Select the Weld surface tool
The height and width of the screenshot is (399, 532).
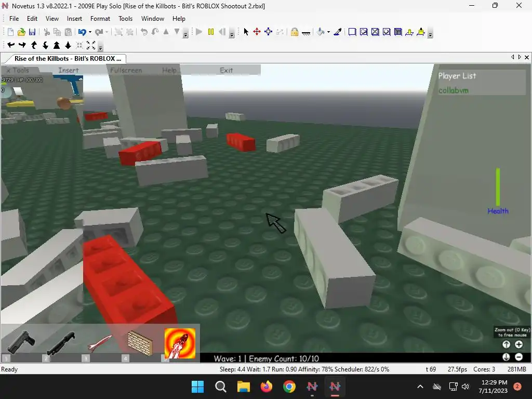tap(375, 32)
